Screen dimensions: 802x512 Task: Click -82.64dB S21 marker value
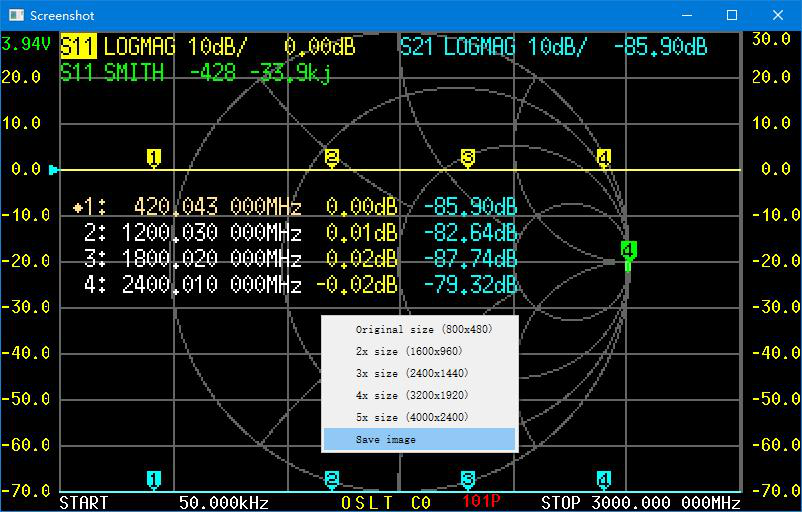(471, 233)
